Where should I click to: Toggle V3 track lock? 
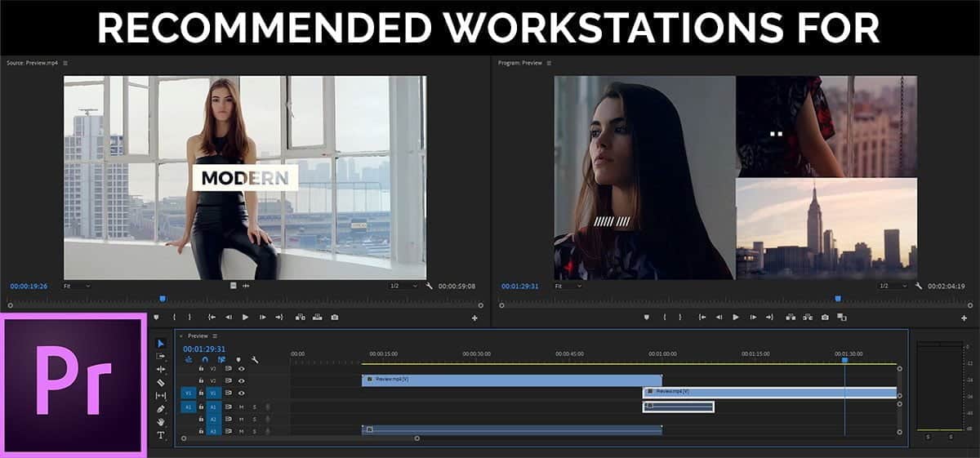point(201,369)
